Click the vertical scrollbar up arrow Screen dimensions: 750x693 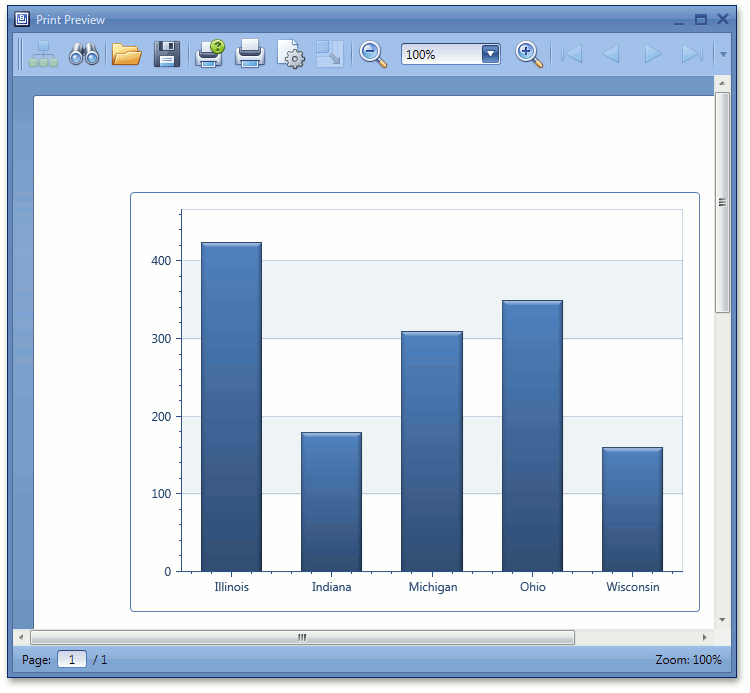(722, 83)
